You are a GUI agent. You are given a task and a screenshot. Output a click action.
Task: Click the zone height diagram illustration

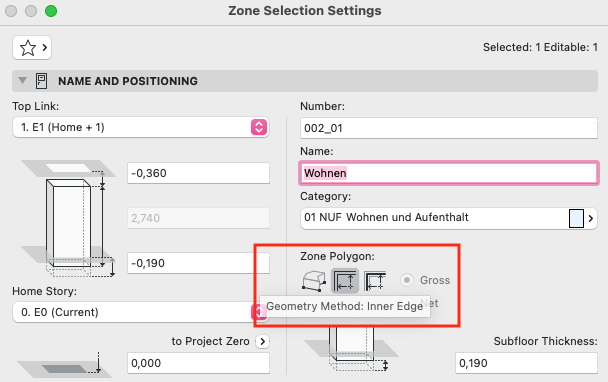[x=68, y=218]
